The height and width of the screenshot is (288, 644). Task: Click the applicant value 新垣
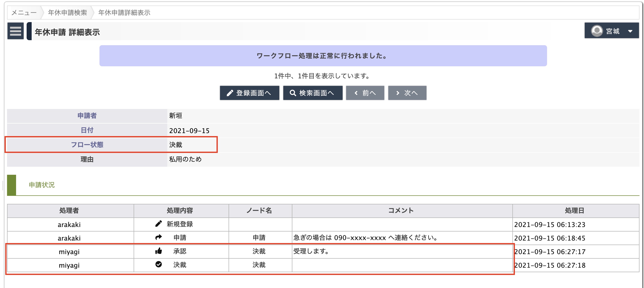coord(176,116)
